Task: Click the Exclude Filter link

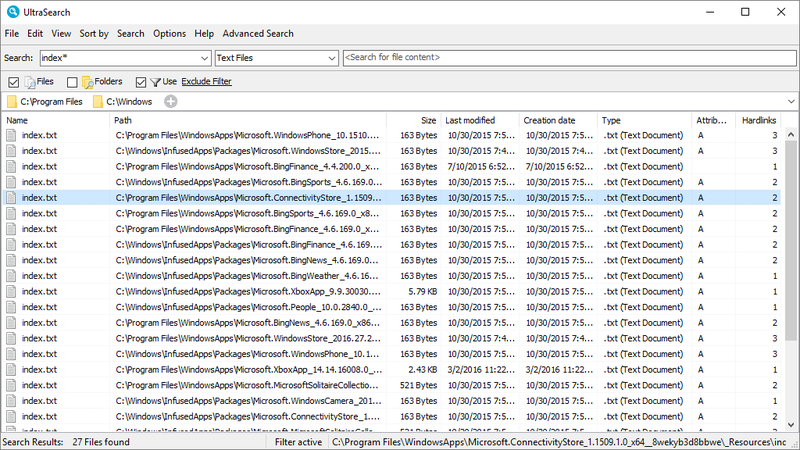Action: click(x=207, y=81)
